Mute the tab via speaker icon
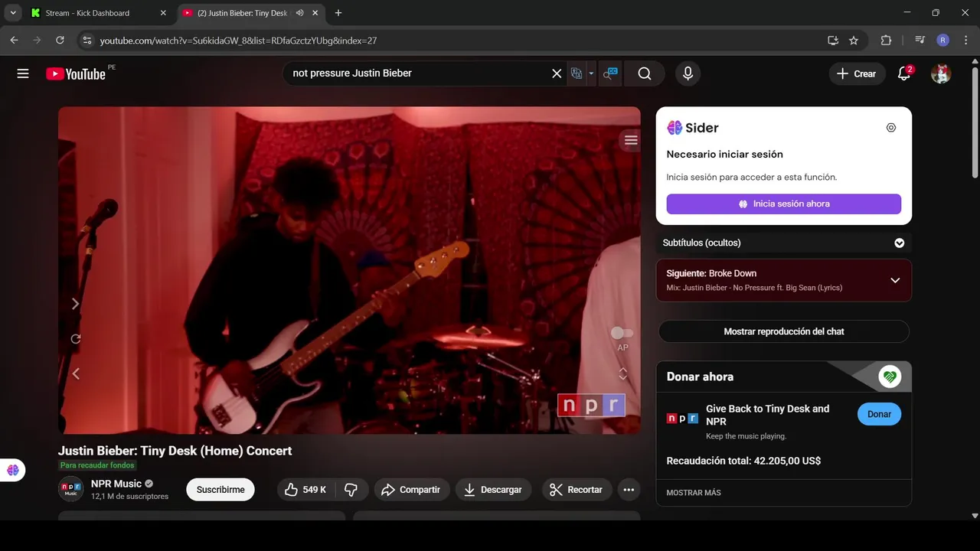This screenshot has width=980, height=551. pos(300,13)
